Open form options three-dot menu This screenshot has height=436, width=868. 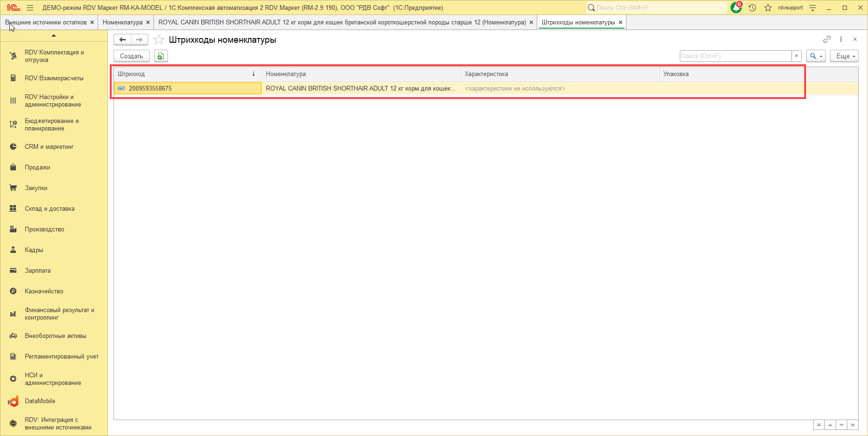[x=841, y=39]
